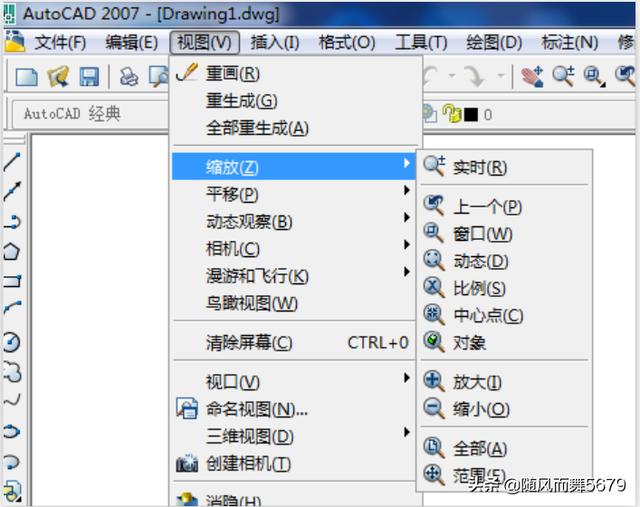Click the Zoom realtime toolbar icon
640x507 pixels.
(563, 76)
